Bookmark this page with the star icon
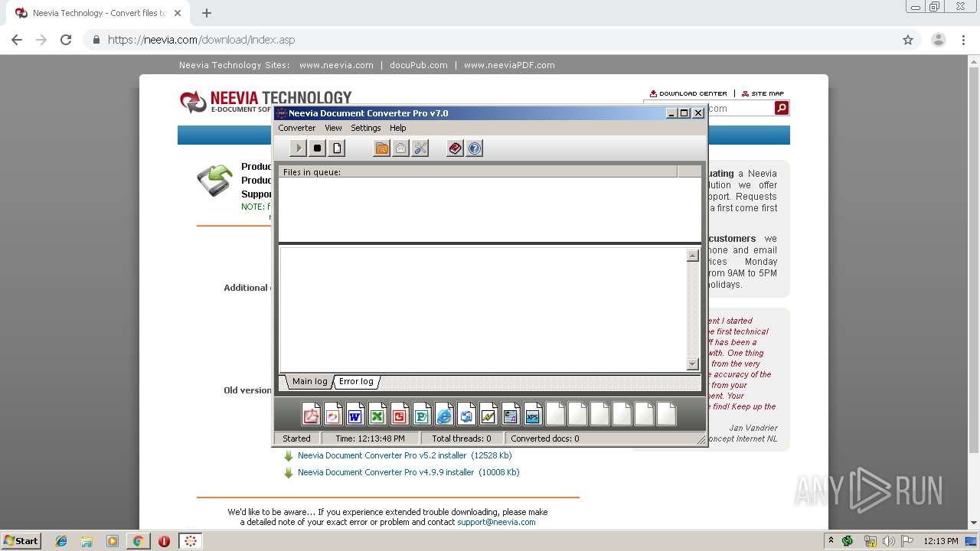The width and height of the screenshot is (980, 551). pyautogui.click(x=908, y=40)
